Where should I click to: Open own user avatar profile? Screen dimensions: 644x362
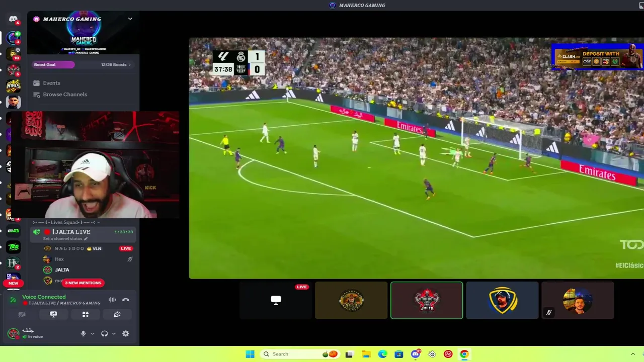tap(14, 333)
